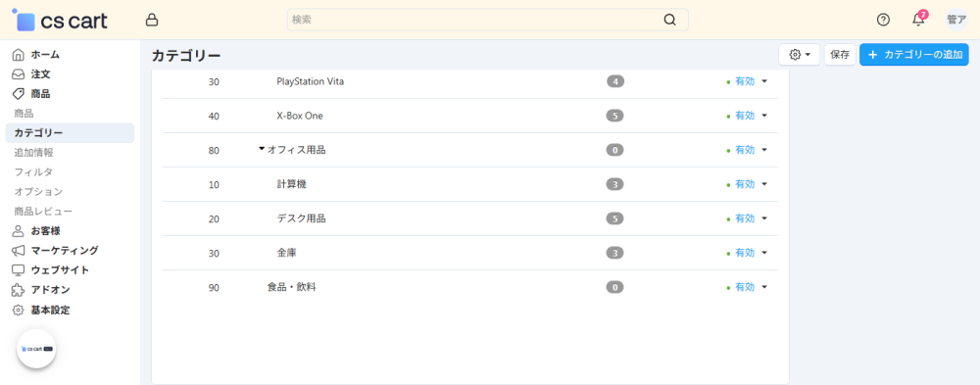980x385 pixels.
Task: Open the admin user avatar menu
Action: point(956,20)
